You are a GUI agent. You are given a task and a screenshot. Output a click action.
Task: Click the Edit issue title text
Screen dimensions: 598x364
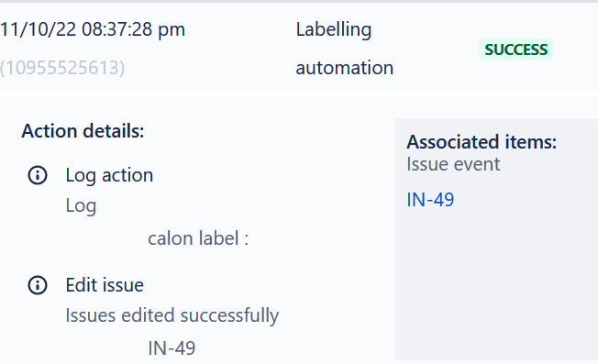(105, 285)
